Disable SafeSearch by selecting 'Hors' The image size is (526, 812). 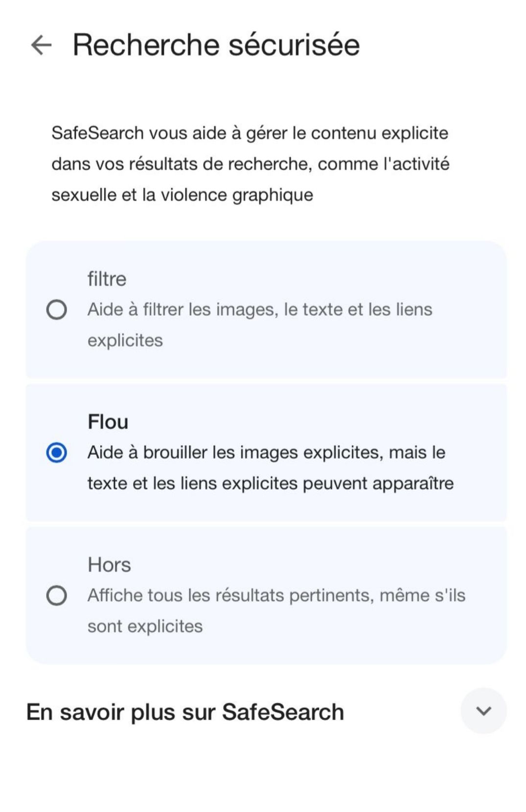pyautogui.click(x=56, y=596)
